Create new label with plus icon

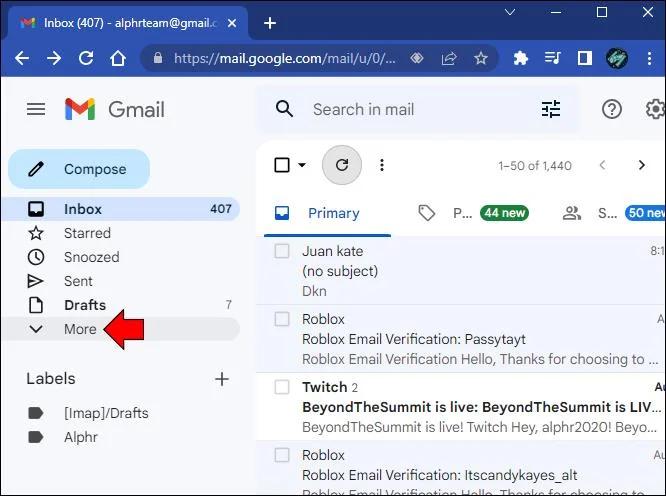tap(222, 379)
